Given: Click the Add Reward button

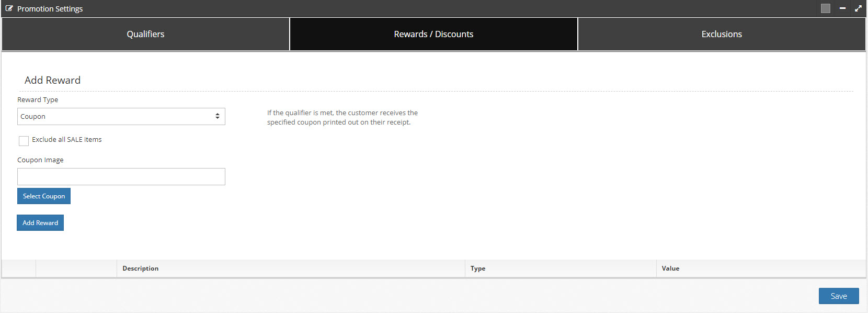Looking at the screenshot, I should click(x=40, y=222).
